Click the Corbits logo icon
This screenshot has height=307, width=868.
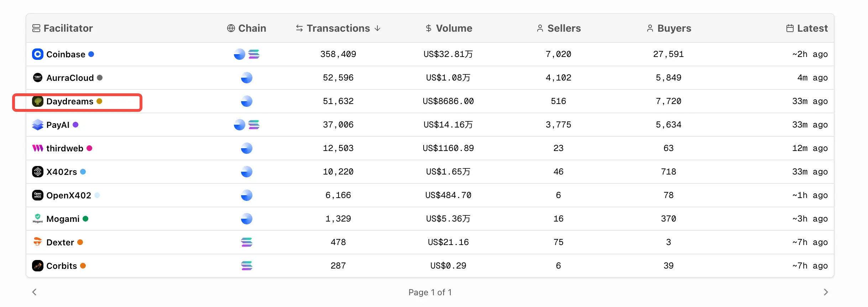[38, 266]
